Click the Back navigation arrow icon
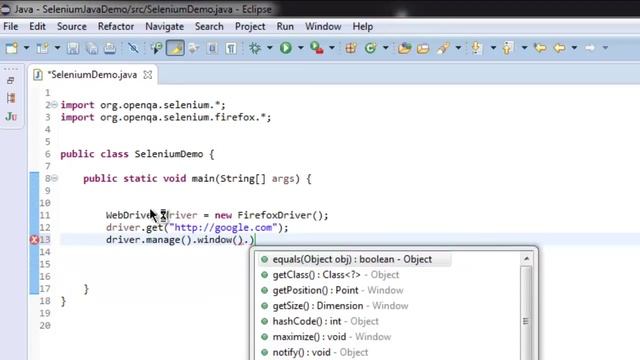 [x=560, y=48]
